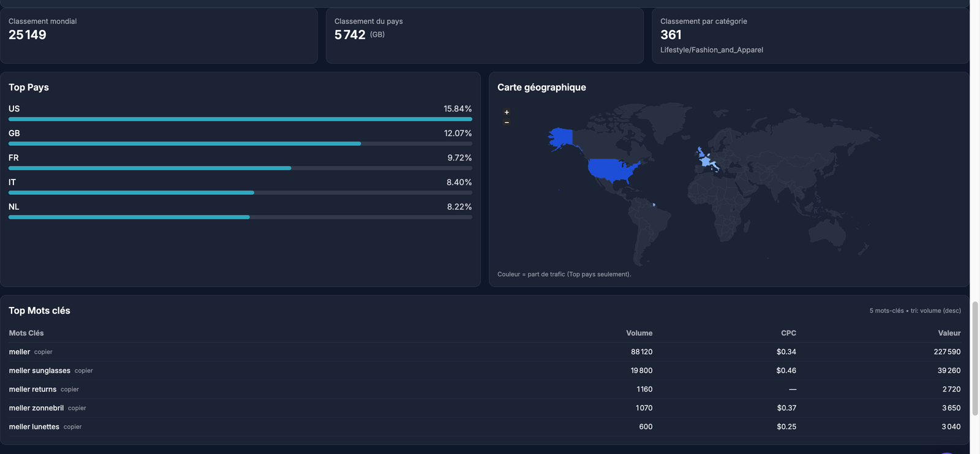Click the Top Mots clés heading
Image resolution: width=980 pixels, height=454 pixels.
[39, 311]
